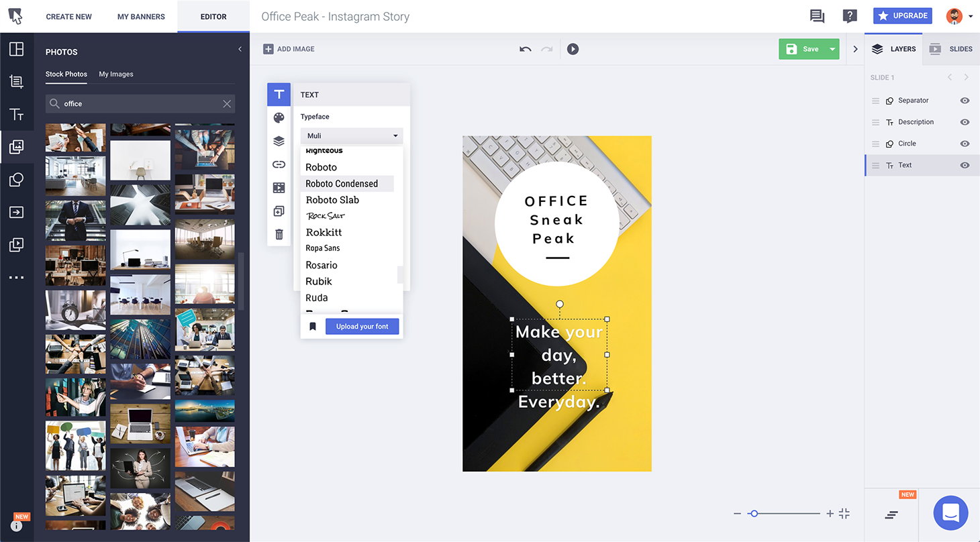
Task: Select the Stock Photos tab
Action: 66,74
